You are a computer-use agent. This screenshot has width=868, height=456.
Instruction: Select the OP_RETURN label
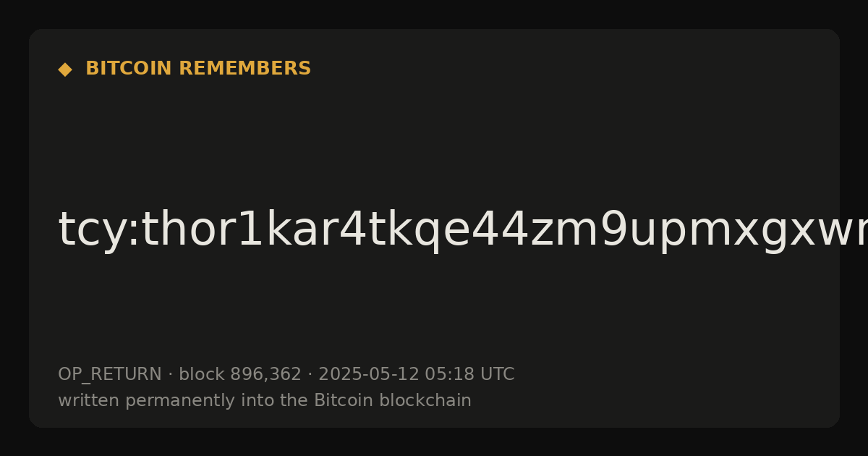pyautogui.click(x=110, y=375)
